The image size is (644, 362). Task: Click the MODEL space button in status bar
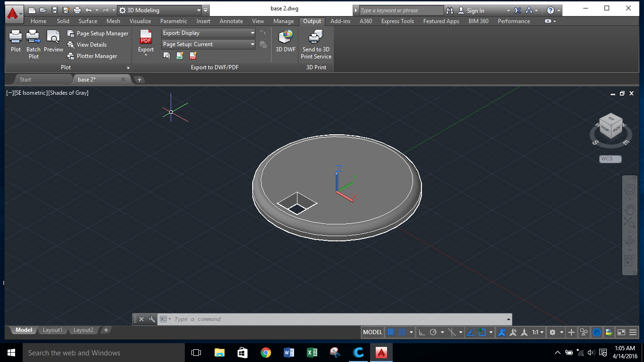372,332
